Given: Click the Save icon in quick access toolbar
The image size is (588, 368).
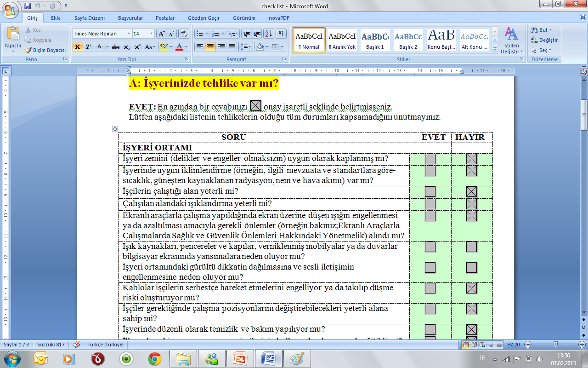Looking at the screenshot, I should coord(28,6).
